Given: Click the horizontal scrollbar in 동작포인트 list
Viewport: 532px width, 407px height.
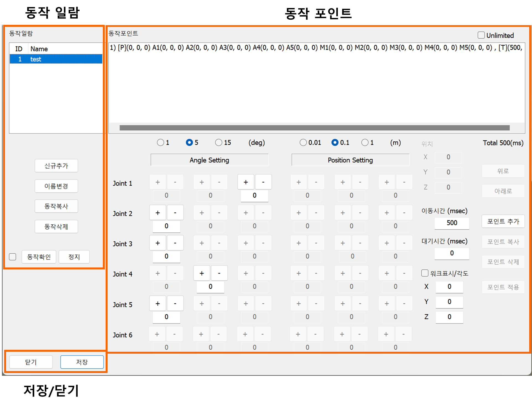Looking at the screenshot, I should [x=314, y=128].
